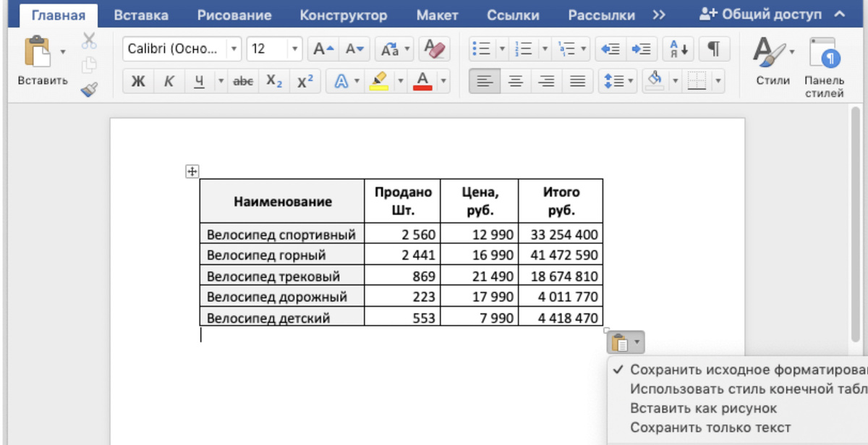The image size is (868, 445).
Task: Toggle superscript X² formatting
Action: point(305,82)
